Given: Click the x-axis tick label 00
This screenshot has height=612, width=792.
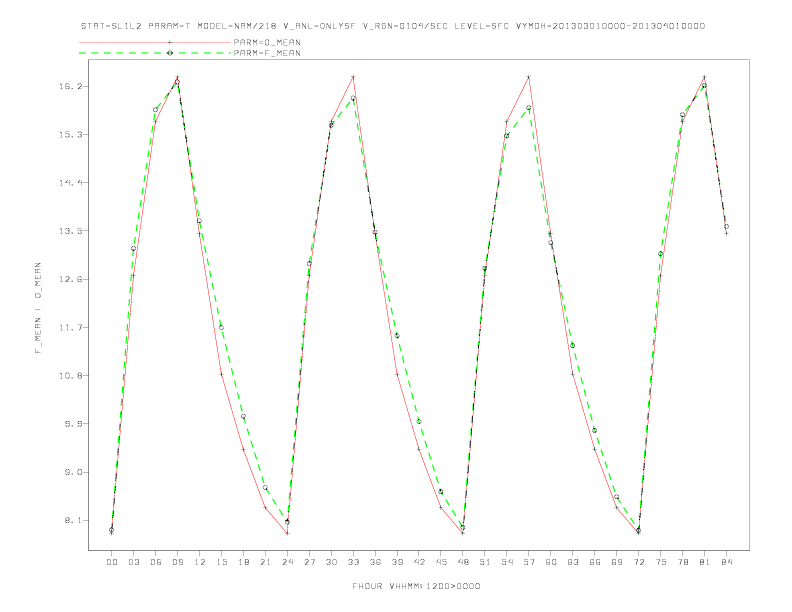Looking at the screenshot, I should [x=112, y=562].
